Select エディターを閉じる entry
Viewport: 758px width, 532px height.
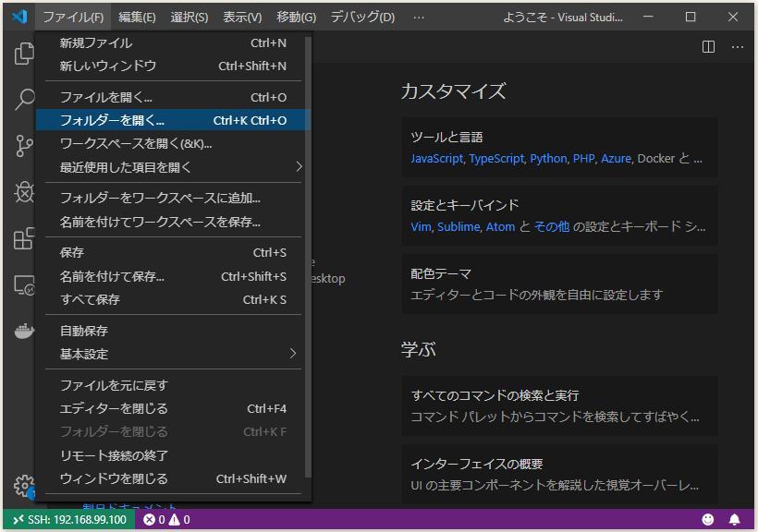[x=173, y=408]
